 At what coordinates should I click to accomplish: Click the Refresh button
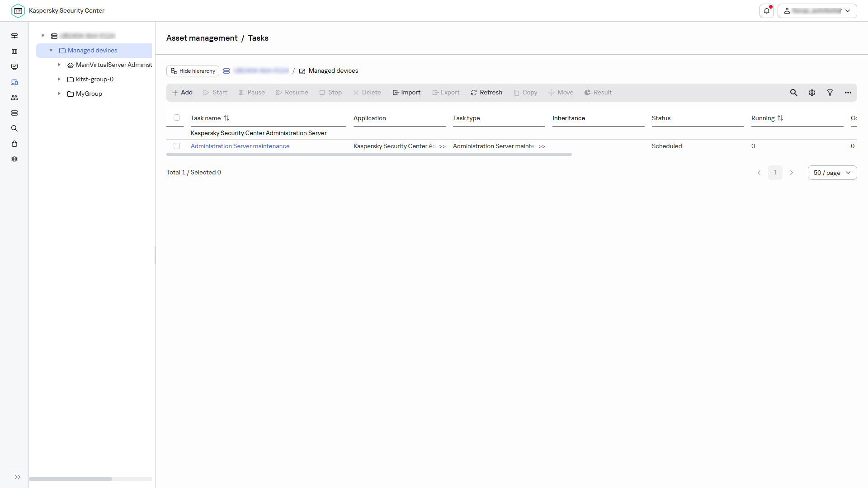point(486,92)
